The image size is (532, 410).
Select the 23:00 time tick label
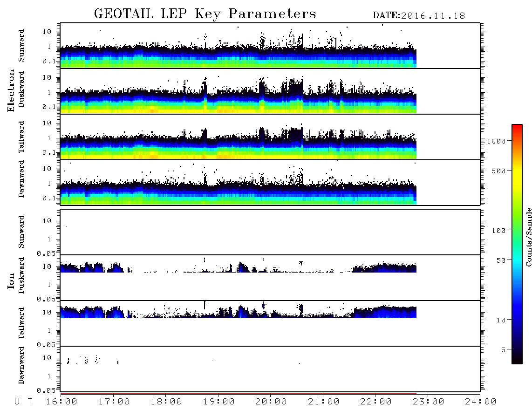click(429, 402)
